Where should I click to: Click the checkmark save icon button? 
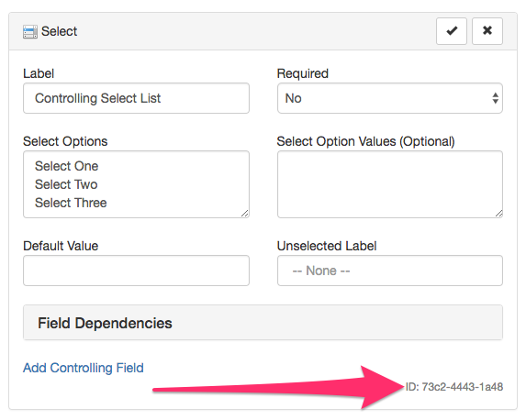tap(452, 31)
